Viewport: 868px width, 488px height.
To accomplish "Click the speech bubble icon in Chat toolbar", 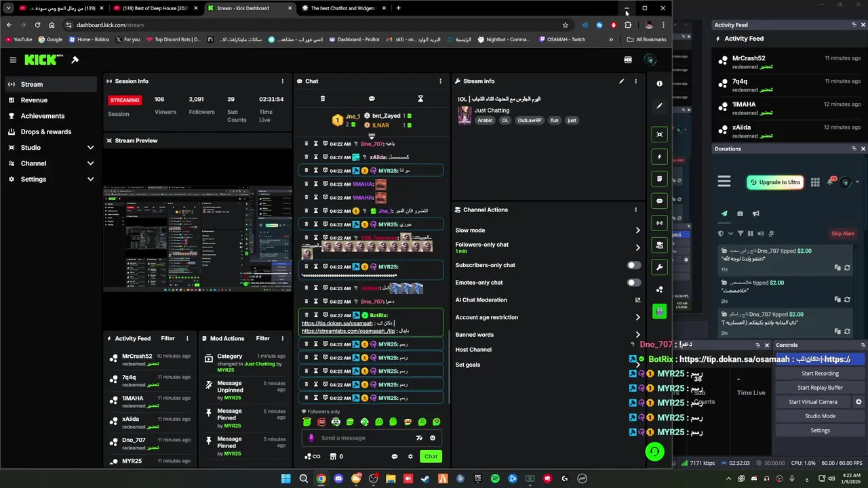I will pyautogui.click(x=372, y=99).
